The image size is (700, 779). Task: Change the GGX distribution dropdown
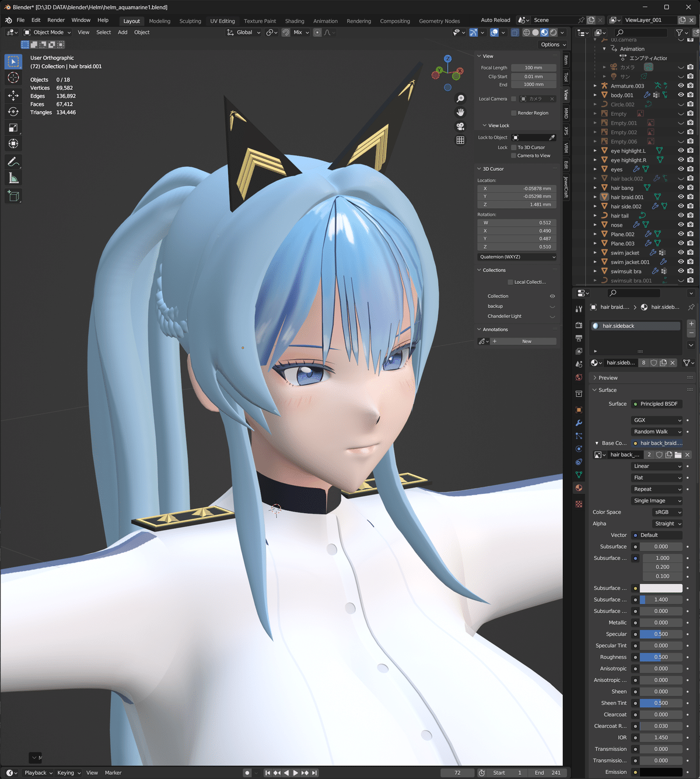click(x=657, y=420)
